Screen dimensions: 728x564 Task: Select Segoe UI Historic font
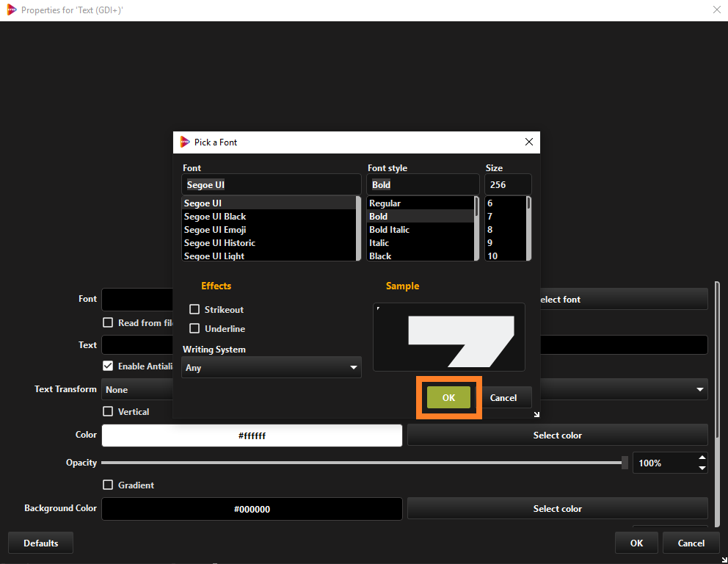pyautogui.click(x=269, y=243)
